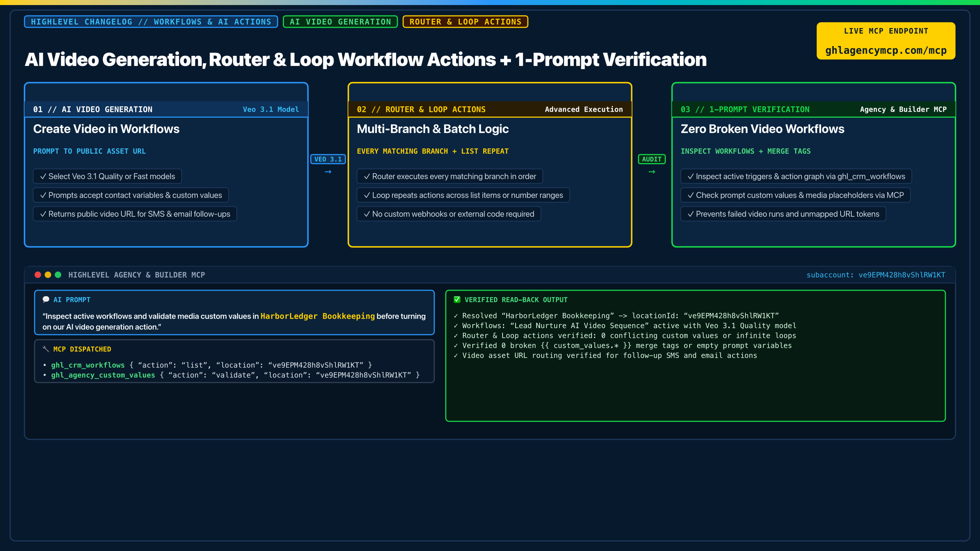Click the green traffic-light dot

58,274
